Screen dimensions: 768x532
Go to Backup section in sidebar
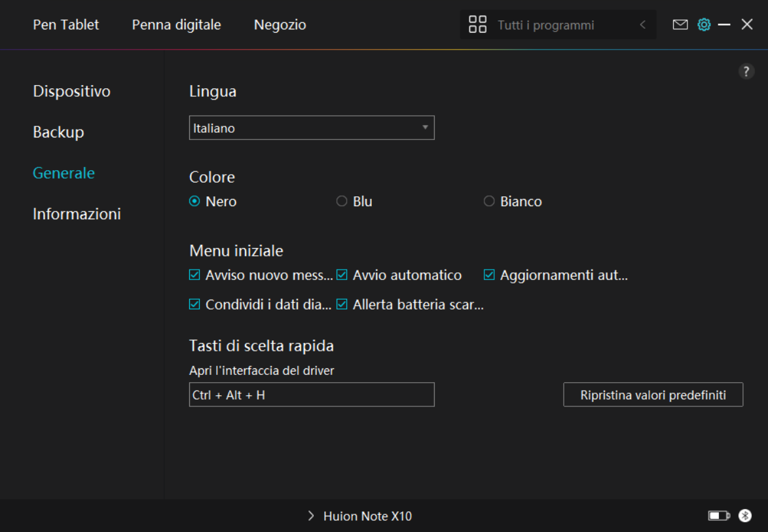point(58,132)
